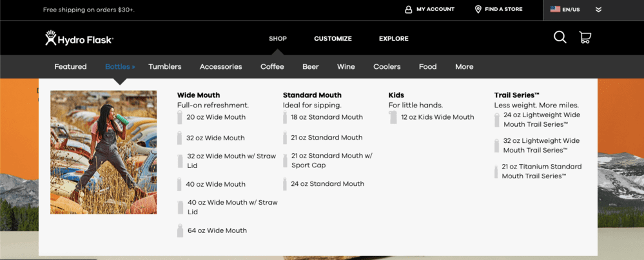Go to 32 oz Wide Mouth link
This screenshot has height=260, width=644.
coord(215,138)
